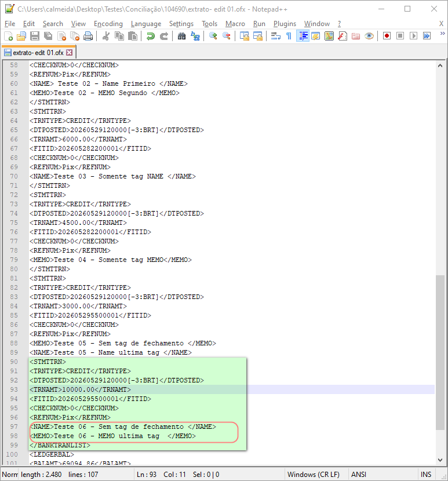The width and height of the screenshot is (448, 481).
Task: Click the Cut scissors icon
Action: click(106, 36)
